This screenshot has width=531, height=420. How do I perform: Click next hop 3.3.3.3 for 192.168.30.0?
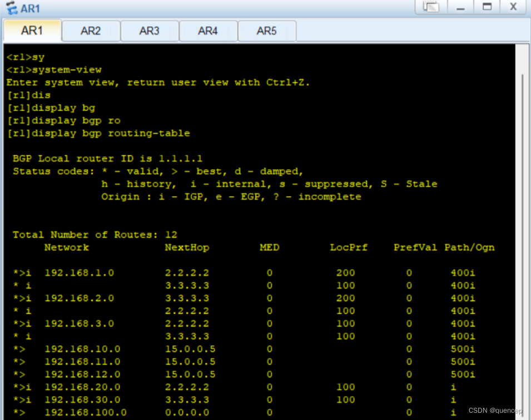click(x=187, y=399)
